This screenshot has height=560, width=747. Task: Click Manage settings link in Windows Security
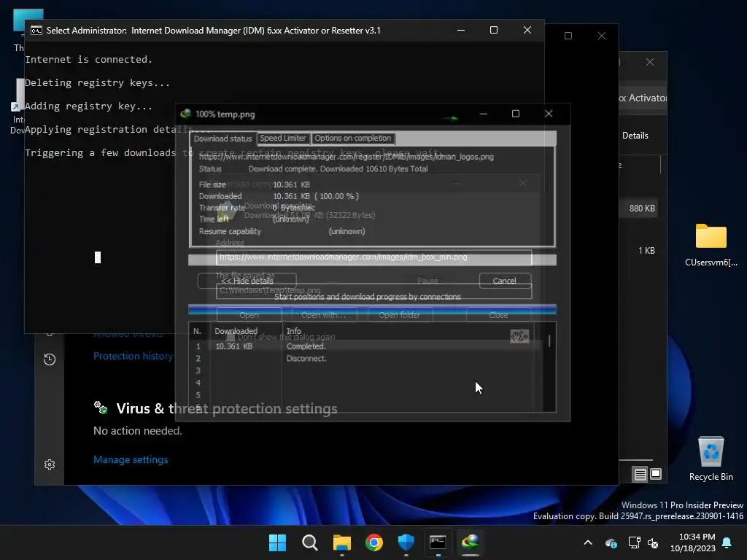pyautogui.click(x=131, y=459)
